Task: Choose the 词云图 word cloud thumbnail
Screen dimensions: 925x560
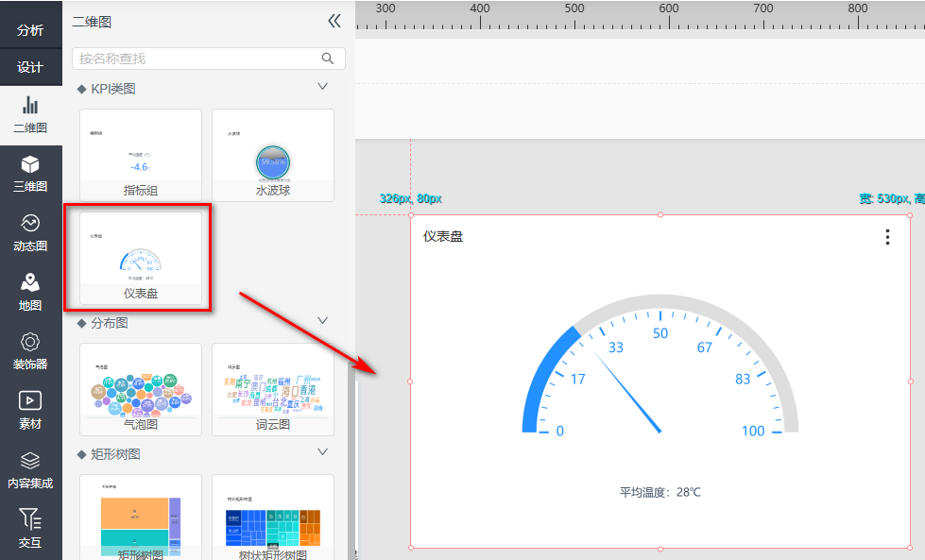Action: (x=273, y=388)
